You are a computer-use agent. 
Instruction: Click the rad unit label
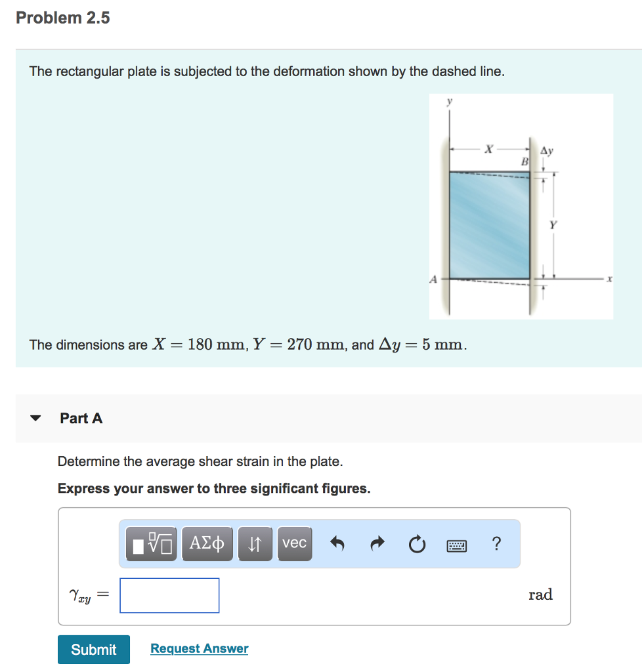[x=540, y=595]
